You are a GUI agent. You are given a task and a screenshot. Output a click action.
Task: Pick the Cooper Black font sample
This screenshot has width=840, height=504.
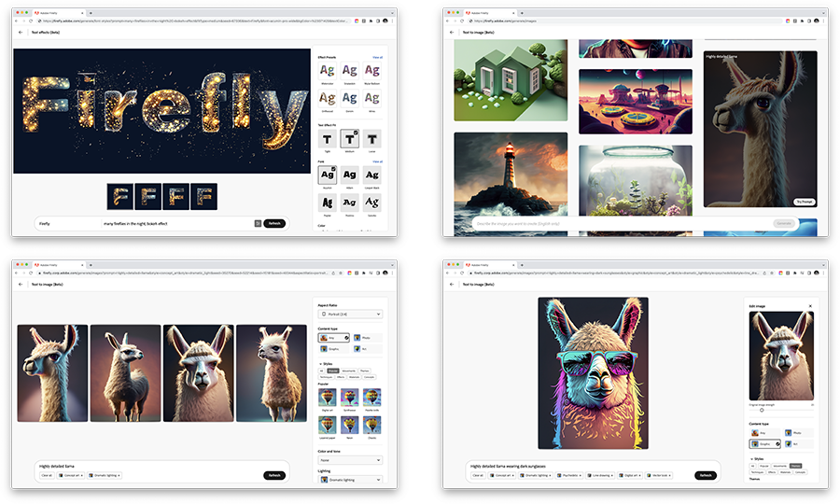coord(371,175)
